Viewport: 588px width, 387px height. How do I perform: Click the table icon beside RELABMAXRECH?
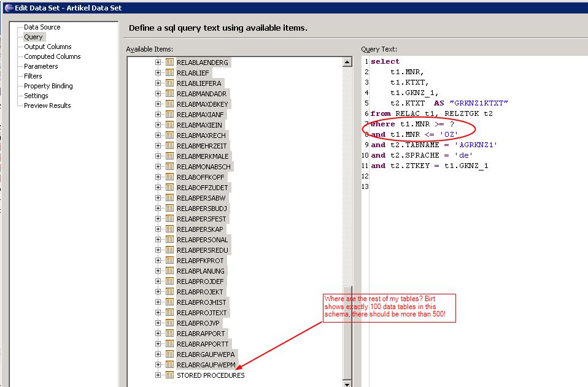click(x=169, y=136)
